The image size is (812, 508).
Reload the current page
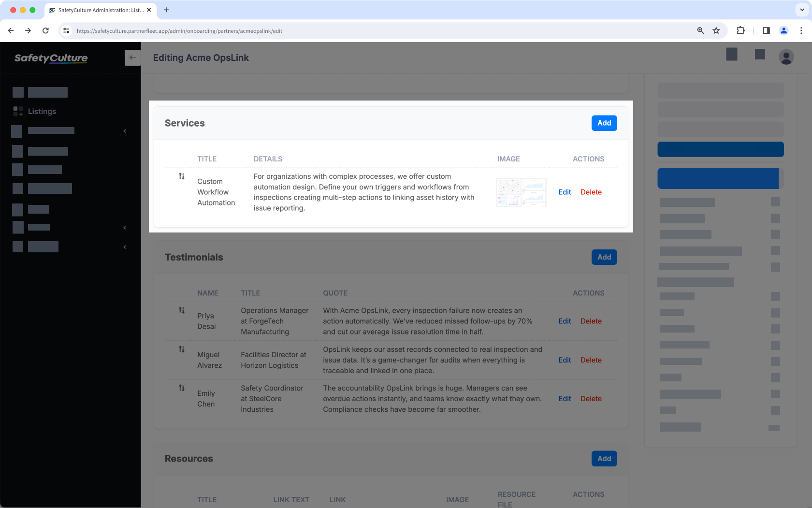[45, 30]
